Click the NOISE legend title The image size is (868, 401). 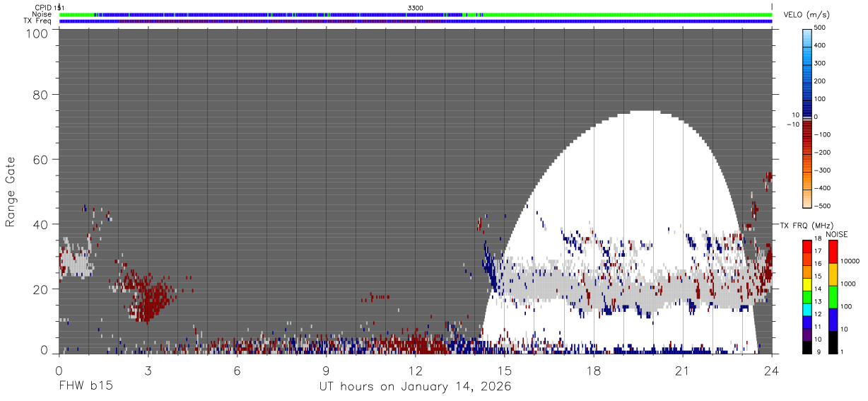837,234
